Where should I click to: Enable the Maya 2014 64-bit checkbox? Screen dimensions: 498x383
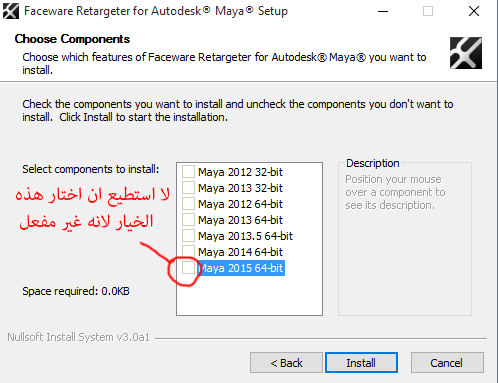[x=188, y=252]
